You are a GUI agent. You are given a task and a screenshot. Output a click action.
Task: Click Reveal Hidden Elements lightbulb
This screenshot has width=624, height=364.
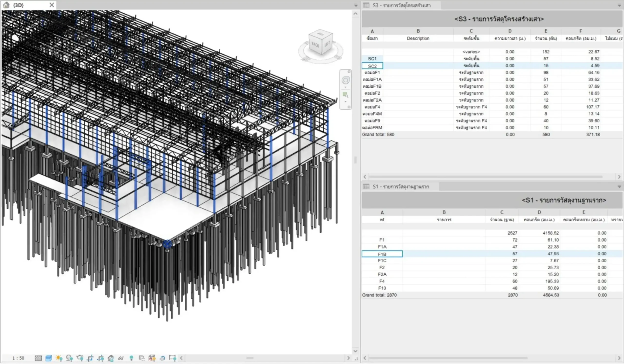[131, 358]
